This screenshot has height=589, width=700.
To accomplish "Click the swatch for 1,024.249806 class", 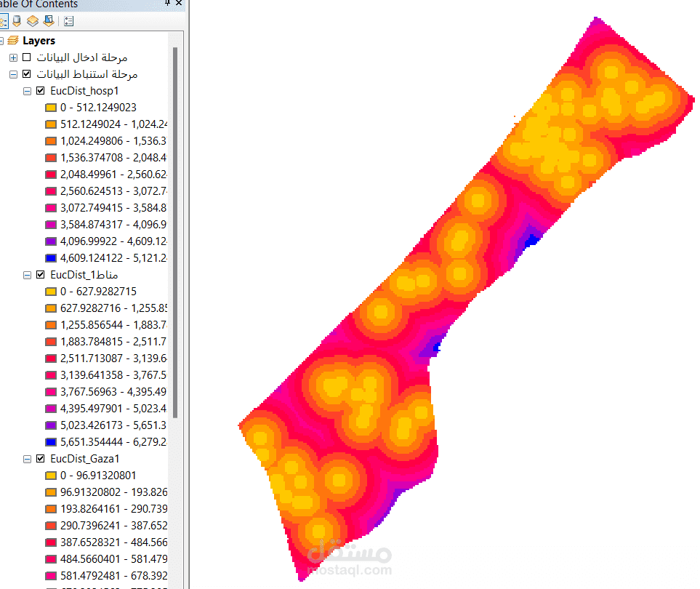I will click(51, 141).
